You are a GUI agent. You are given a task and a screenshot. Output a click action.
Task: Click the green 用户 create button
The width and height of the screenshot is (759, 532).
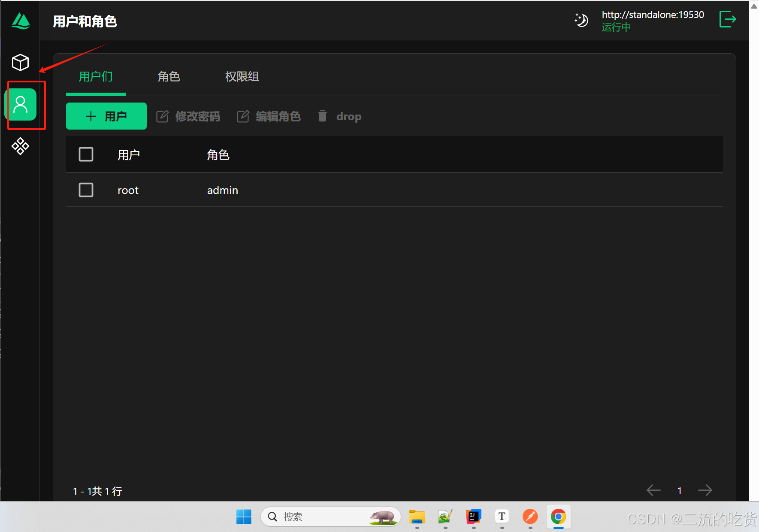[x=106, y=116]
